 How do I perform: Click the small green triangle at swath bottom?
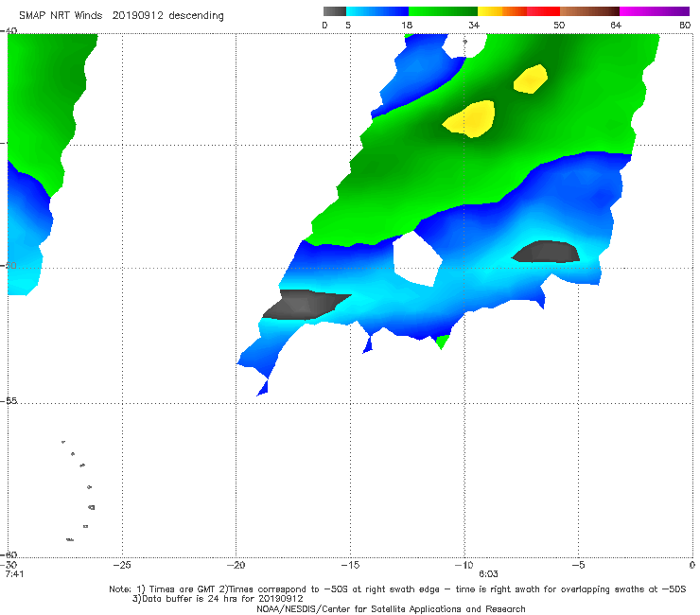442,343
